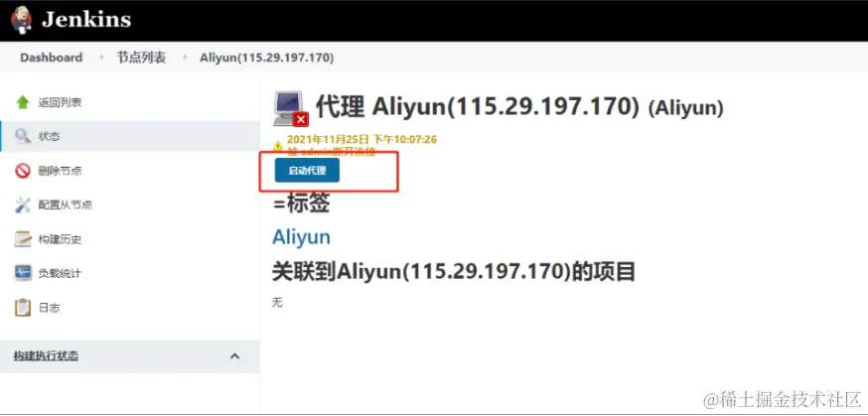Screen dimensions: 868x416
Task: Click the red prohibited 删除节点 icon
Action: point(23,171)
